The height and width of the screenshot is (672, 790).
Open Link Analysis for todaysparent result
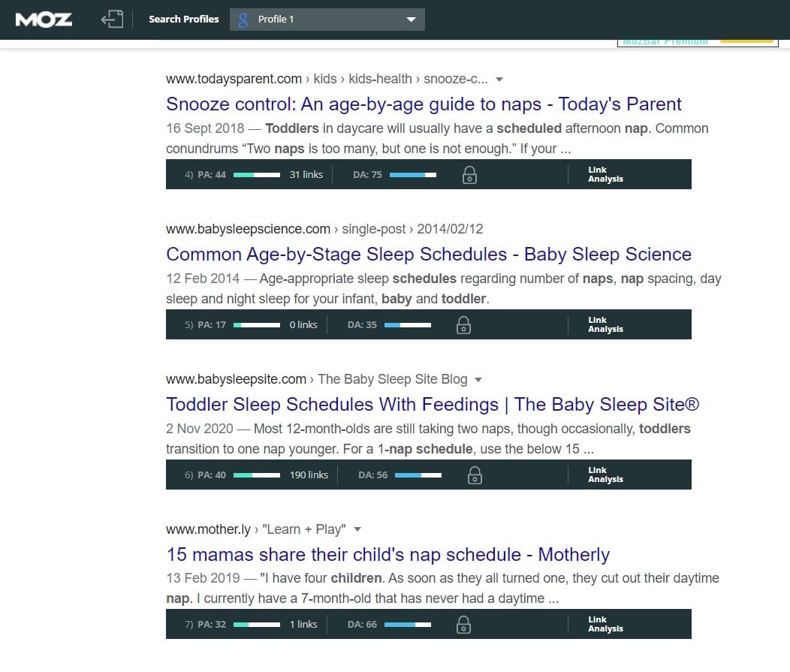(x=605, y=174)
